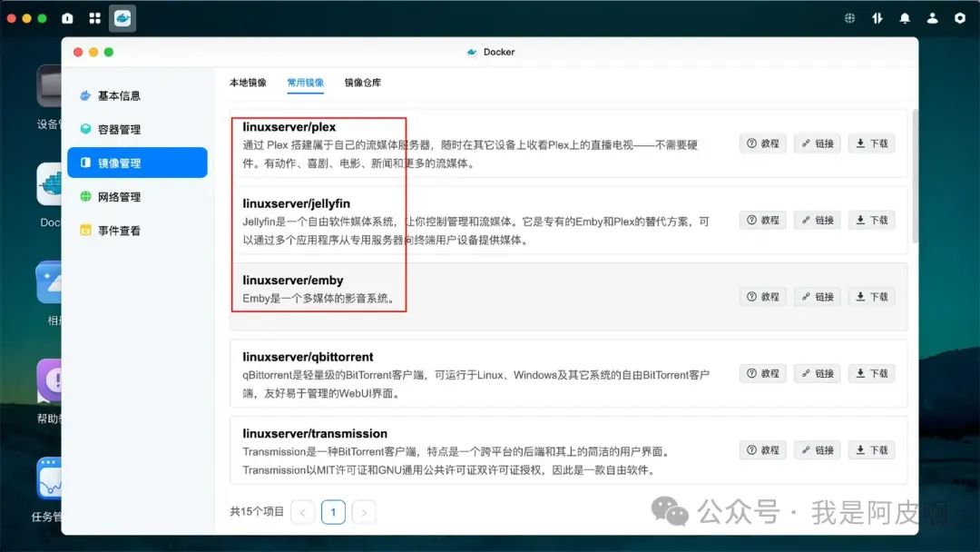Select page 1 in pagination
The image size is (980, 552).
click(333, 513)
